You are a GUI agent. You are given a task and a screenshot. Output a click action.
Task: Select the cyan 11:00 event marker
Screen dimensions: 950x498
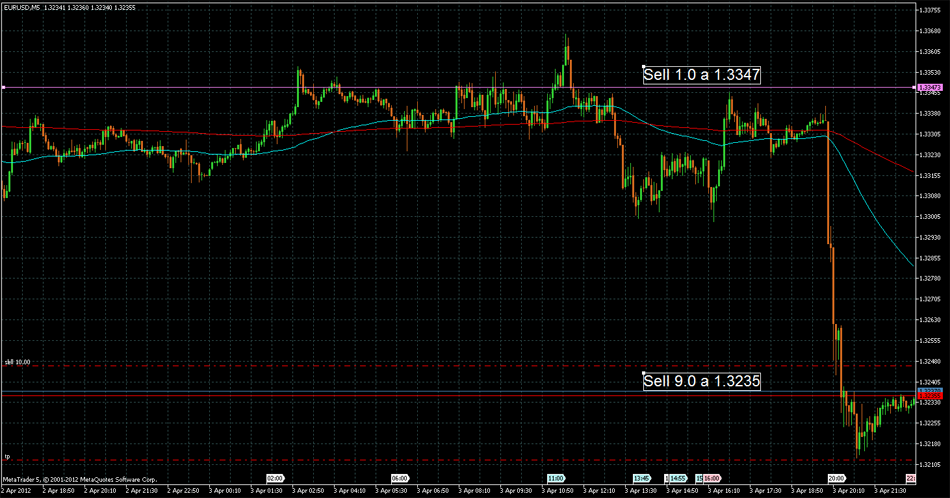pos(555,478)
